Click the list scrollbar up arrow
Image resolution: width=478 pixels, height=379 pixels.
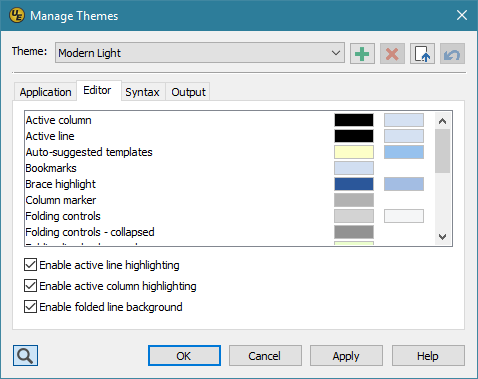(442, 121)
